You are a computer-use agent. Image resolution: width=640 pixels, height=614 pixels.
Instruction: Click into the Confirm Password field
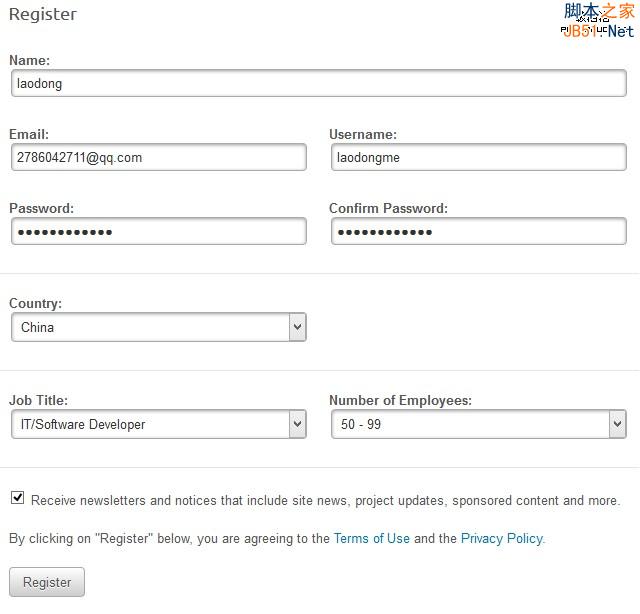pyautogui.click(x=478, y=231)
